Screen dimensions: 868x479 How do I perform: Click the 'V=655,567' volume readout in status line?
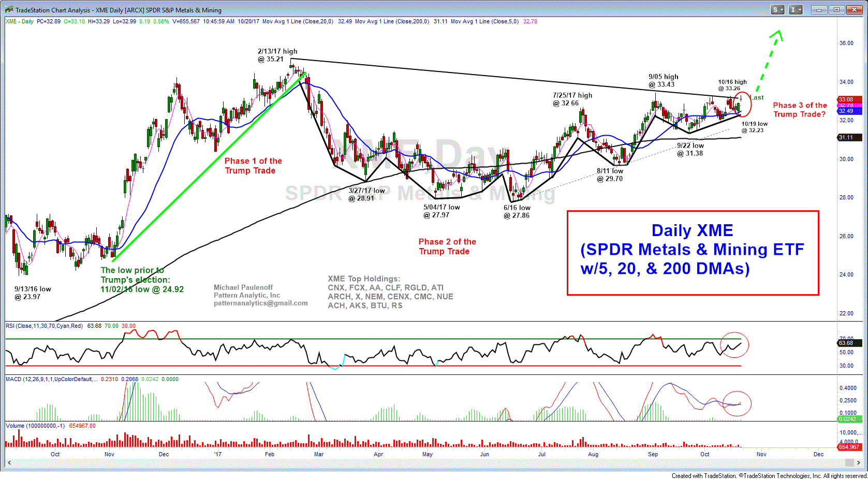[186, 21]
